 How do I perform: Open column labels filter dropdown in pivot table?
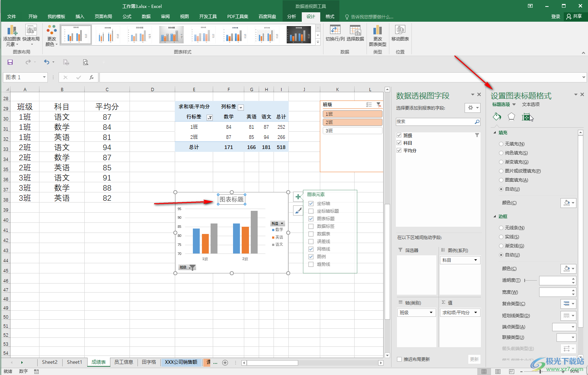click(241, 107)
